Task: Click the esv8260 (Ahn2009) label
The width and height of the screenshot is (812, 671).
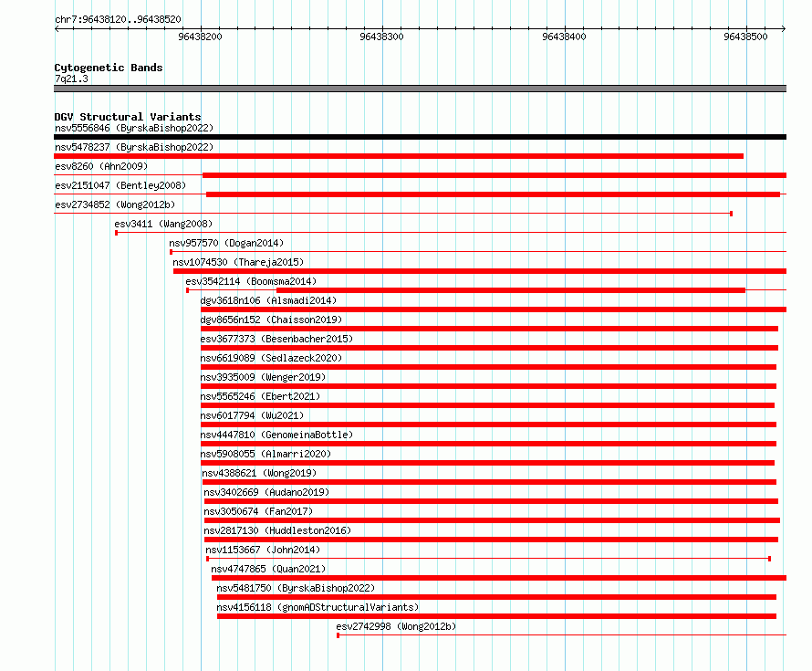Action: point(101,166)
